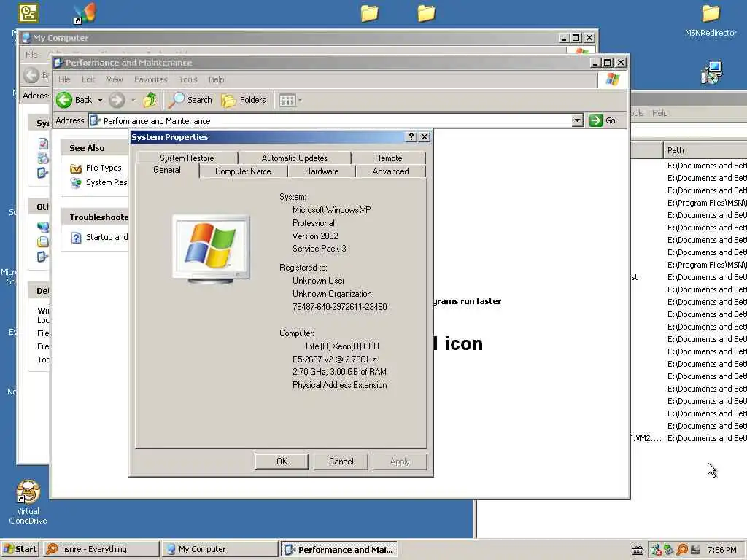This screenshot has height=560, width=747.
Task: Click the Go button beside Address bar
Action: 603,120
